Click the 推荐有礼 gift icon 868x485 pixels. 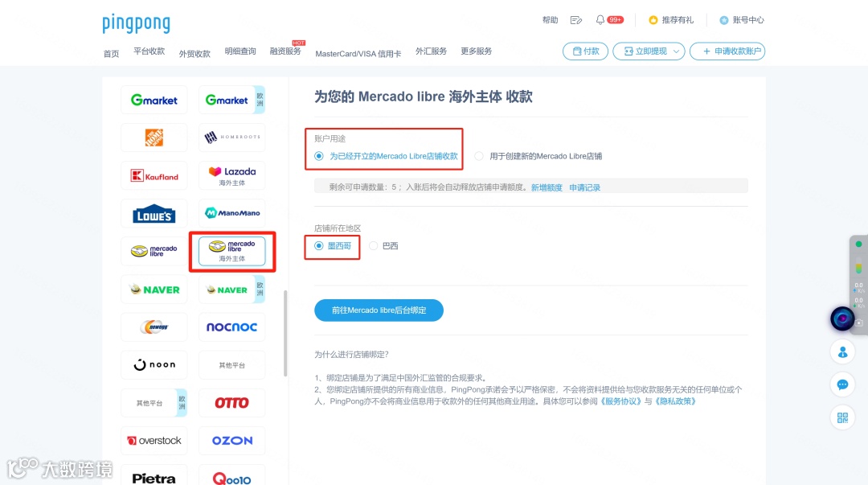(x=653, y=20)
